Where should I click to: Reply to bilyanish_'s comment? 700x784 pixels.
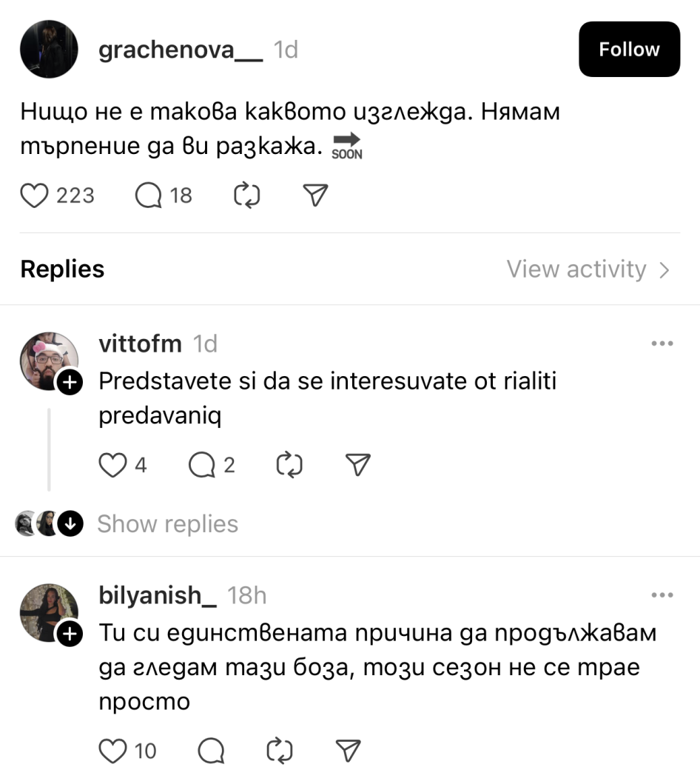[x=212, y=751]
